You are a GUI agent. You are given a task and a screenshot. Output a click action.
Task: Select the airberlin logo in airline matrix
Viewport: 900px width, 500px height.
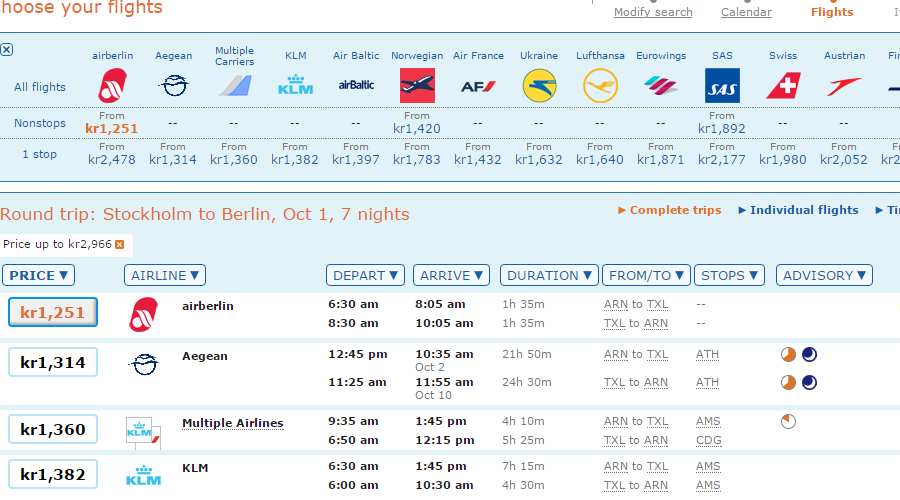point(112,86)
